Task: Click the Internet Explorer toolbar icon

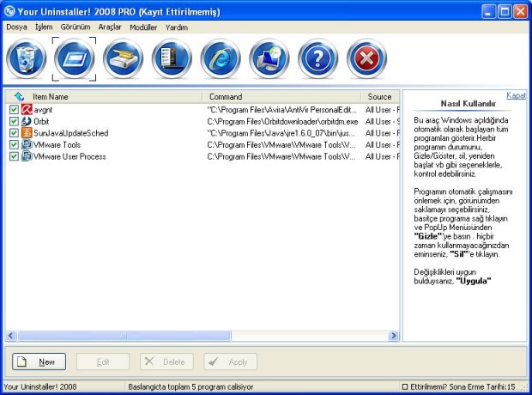Action: tap(221, 58)
